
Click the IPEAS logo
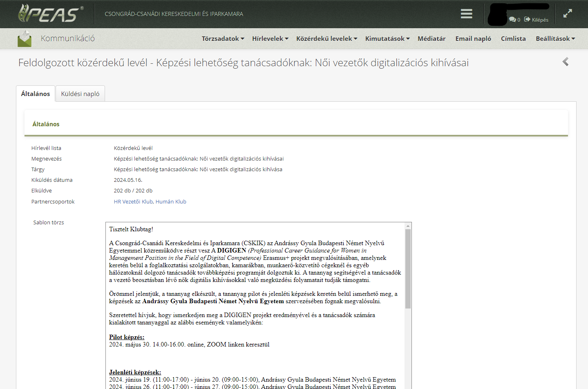tap(51, 13)
